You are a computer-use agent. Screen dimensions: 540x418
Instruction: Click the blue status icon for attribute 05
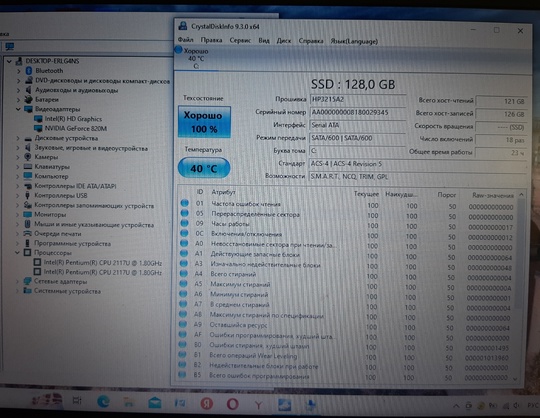[185, 213]
